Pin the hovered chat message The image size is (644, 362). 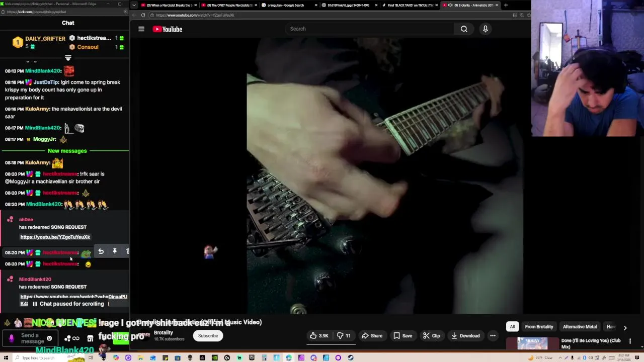[x=114, y=251]
